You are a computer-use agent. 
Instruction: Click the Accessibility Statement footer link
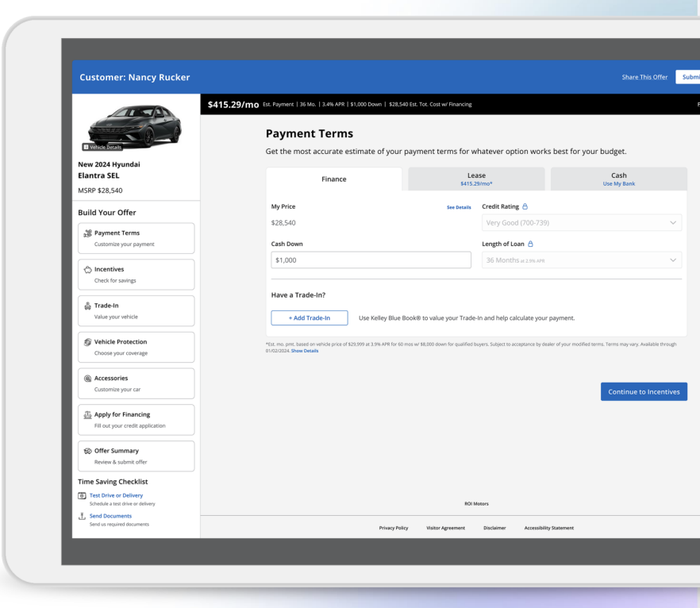pos(548,528)
